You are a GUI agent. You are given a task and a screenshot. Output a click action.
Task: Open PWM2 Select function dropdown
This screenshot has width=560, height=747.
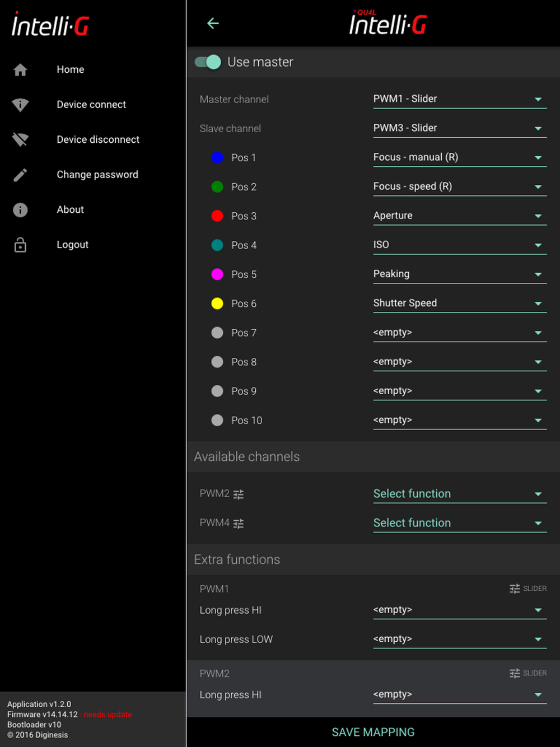pos(459,494)
